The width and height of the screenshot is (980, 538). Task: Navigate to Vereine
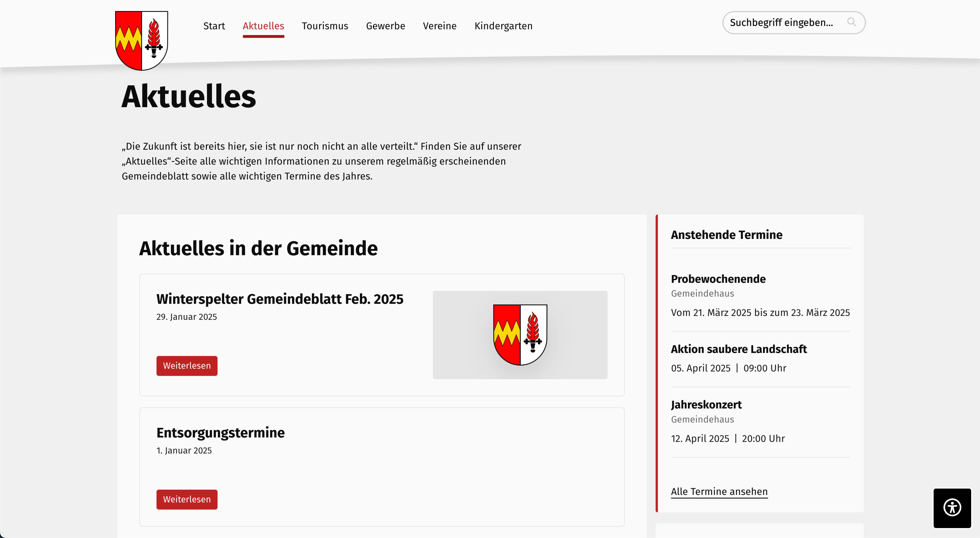439,26
